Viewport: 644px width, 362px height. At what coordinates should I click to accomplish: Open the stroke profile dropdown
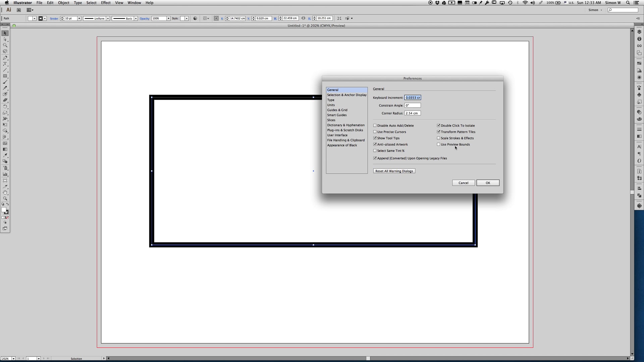point(108,18)
